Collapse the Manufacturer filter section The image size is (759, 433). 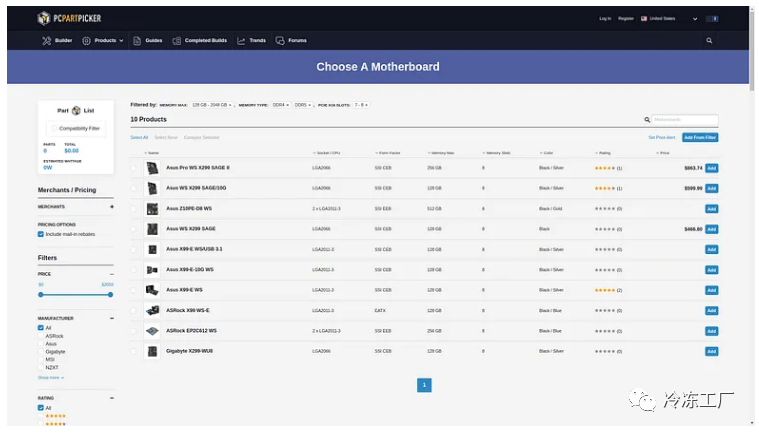click(112, 318)
